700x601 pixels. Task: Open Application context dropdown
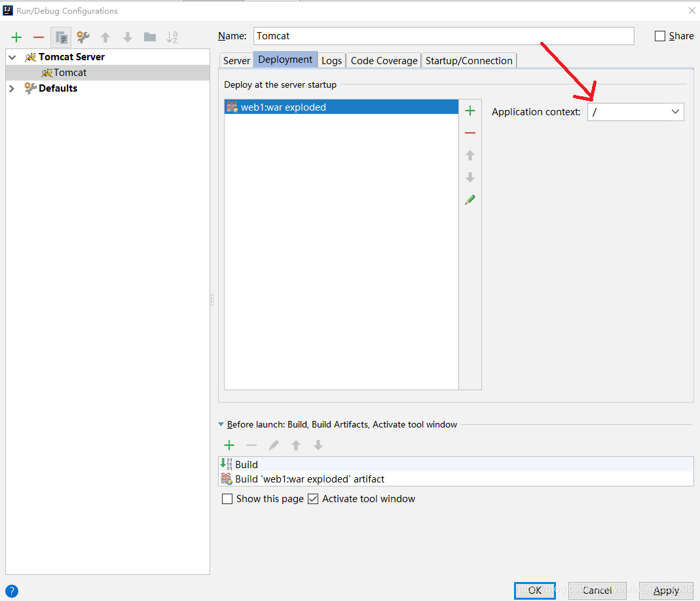(x=676, y=111)
